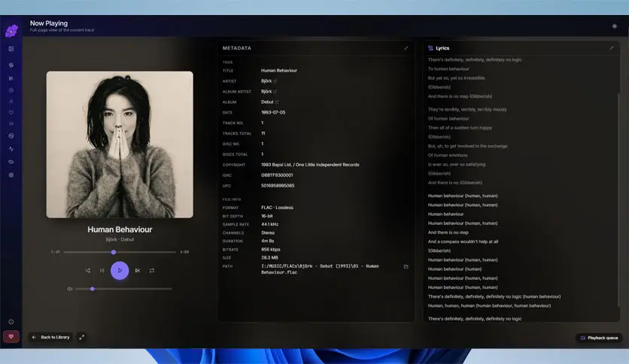Click the pink heart button at sidebar bottom
Image resolution: width=629 pixels, height=364 pixels.
[x=11, y=336]
